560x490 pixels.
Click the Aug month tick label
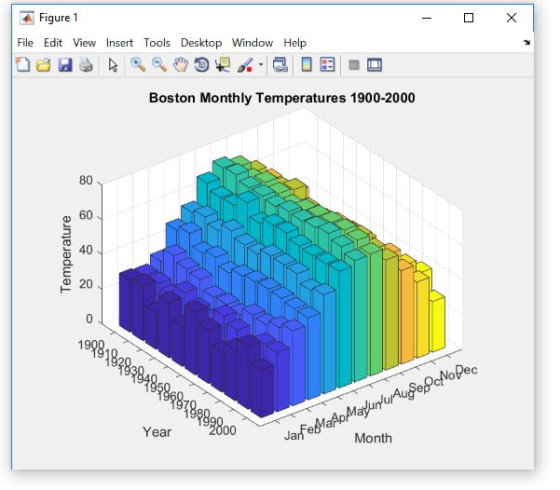(x=404, y=393)
